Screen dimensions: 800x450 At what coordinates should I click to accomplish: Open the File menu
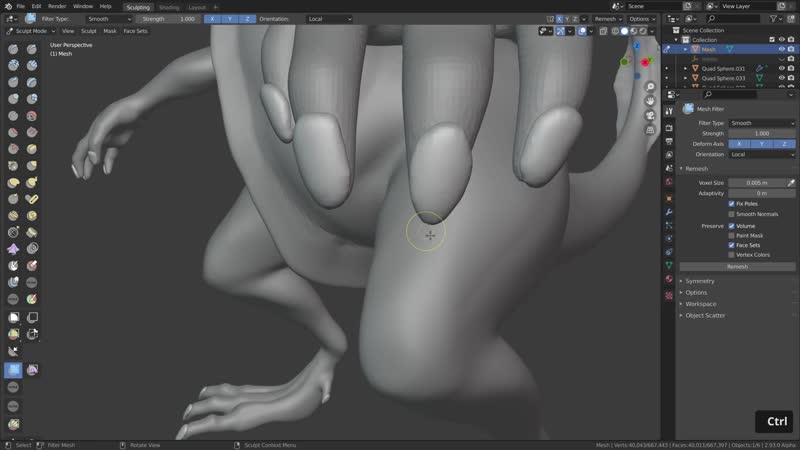click(20, 7)
